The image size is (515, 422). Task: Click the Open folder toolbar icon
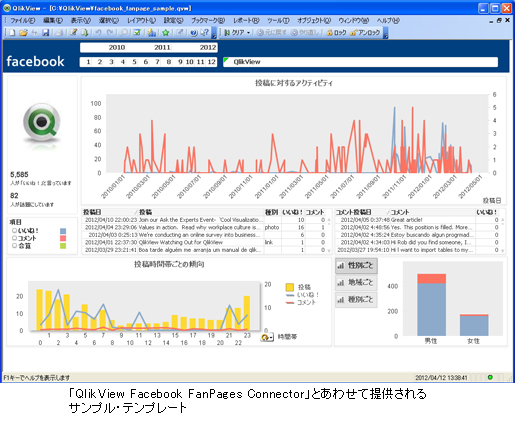pyautogui.click(x=23, y=32)
